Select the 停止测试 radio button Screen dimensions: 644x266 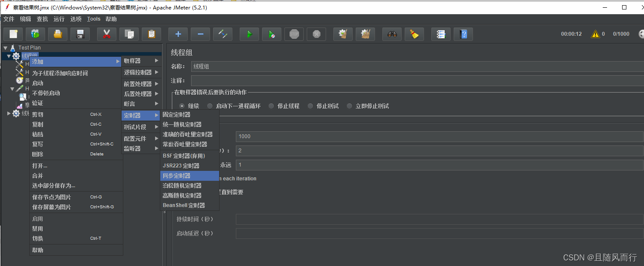point(310,106)
